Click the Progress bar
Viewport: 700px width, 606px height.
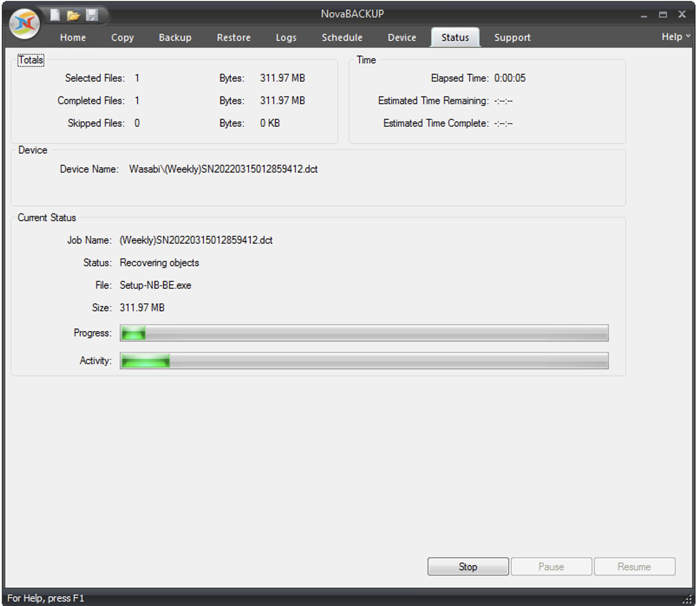(364, 333)
